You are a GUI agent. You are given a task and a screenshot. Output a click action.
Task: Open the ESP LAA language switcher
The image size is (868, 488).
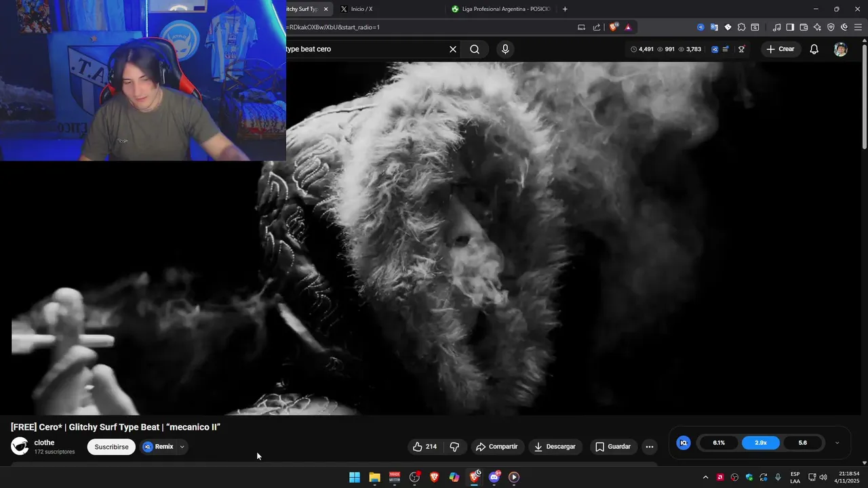coord(795,477)
